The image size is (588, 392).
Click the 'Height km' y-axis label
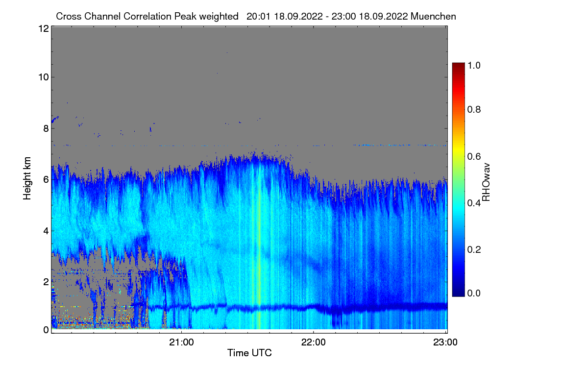[27, 178]
